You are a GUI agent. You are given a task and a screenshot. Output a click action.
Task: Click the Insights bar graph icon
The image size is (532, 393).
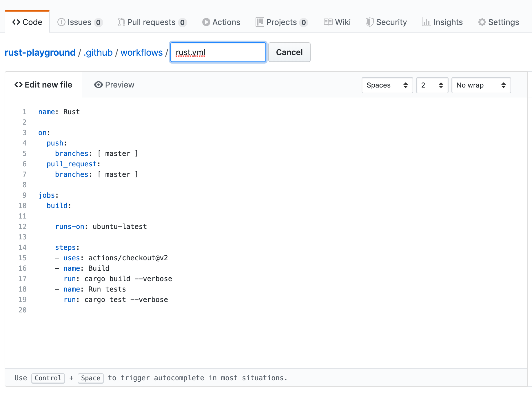click(426, 22)
